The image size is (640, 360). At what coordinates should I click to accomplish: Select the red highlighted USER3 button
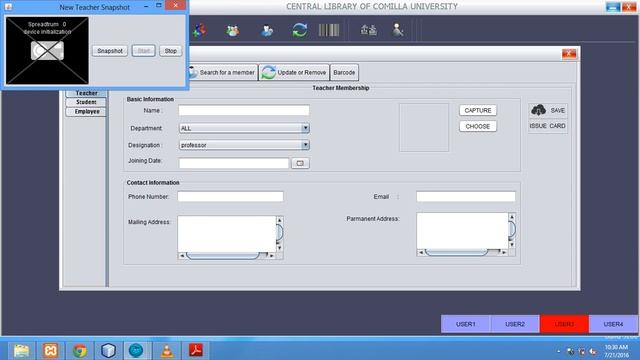(x=564, y=324)
